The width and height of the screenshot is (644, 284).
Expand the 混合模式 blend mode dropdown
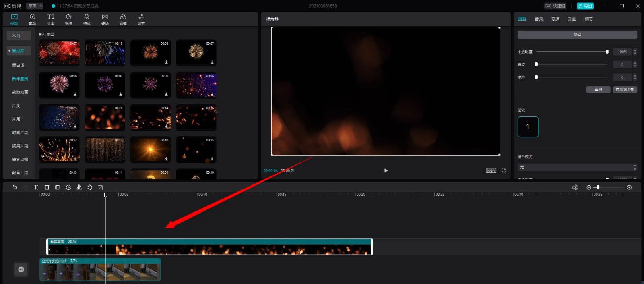[x=577, y=167]
